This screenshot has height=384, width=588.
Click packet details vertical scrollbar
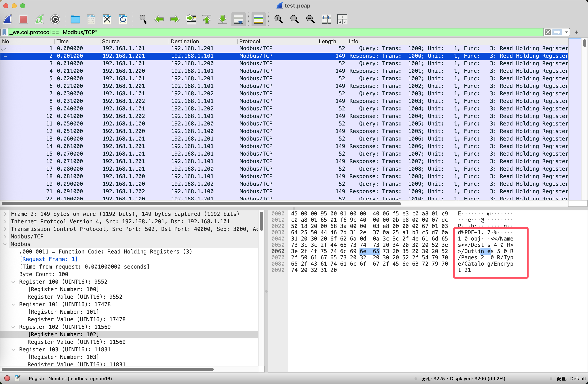pyautogui.click(x=261, y=221)
